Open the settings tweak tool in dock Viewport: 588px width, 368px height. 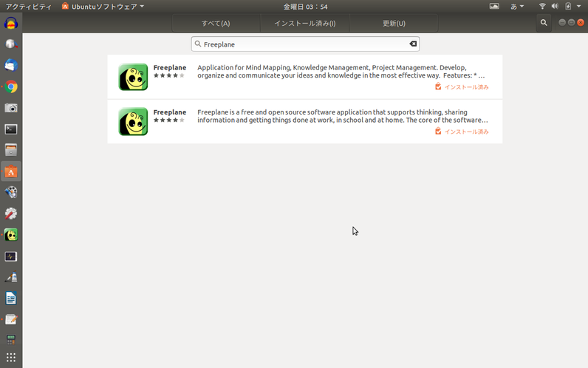11,214
